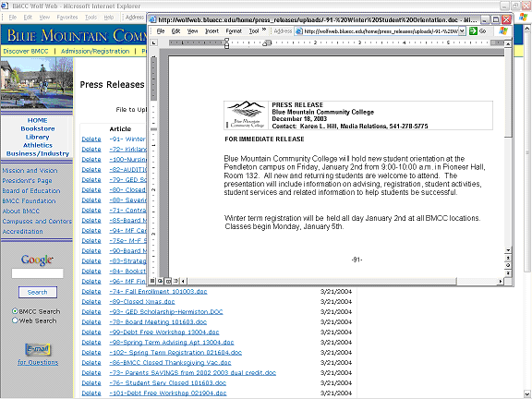This screenshot has height=399, width=532.
Task: Switch to Normal view icon
Action: 152,281
